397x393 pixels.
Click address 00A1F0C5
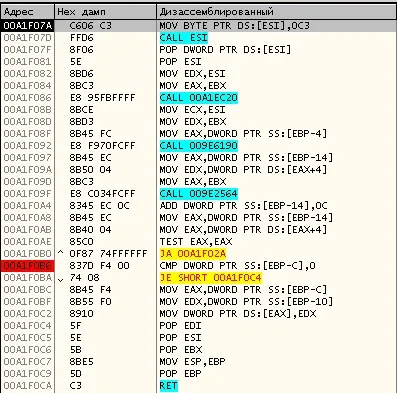click(x=28, y=338)
